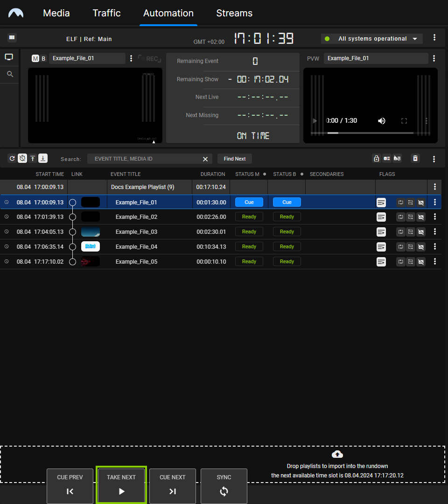The image size is (448, 504).
Task: Toggle the clock-off icon in rundown toolbar
Action: 22,159
